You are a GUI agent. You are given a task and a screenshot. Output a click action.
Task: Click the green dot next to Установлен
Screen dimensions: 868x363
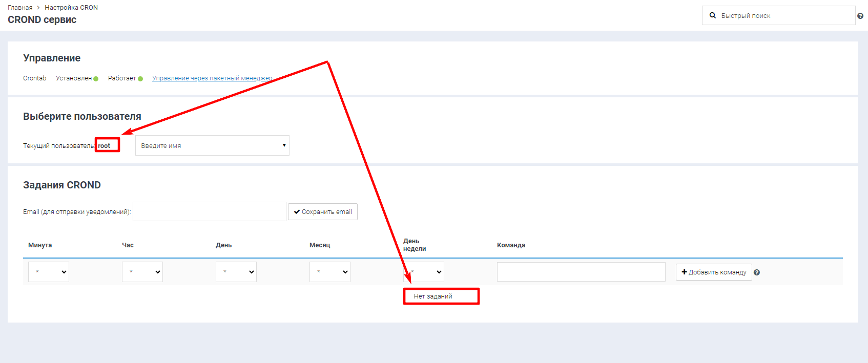click(x=96, y=79)
